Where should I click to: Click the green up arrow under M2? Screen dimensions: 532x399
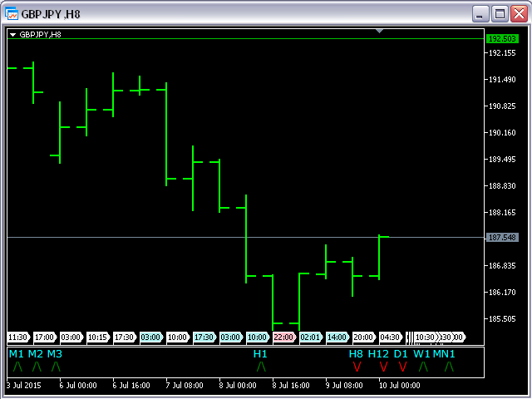[37, 367]
